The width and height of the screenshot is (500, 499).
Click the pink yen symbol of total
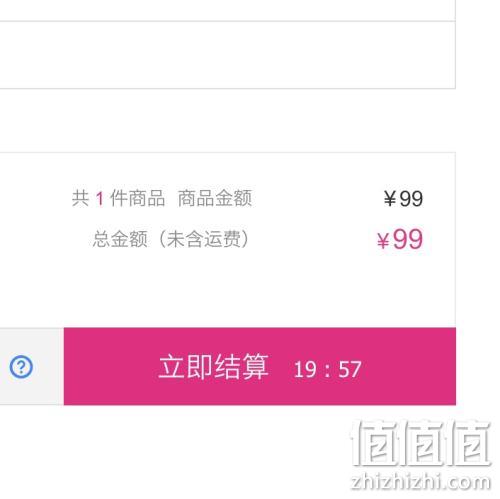[383, 241]
